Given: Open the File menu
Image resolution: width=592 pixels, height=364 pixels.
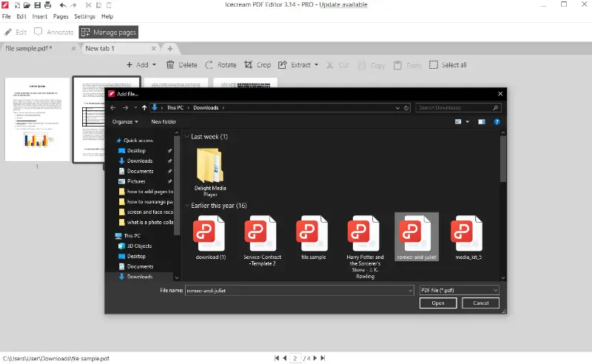Looking at the screenshot, I should (7, 16).
